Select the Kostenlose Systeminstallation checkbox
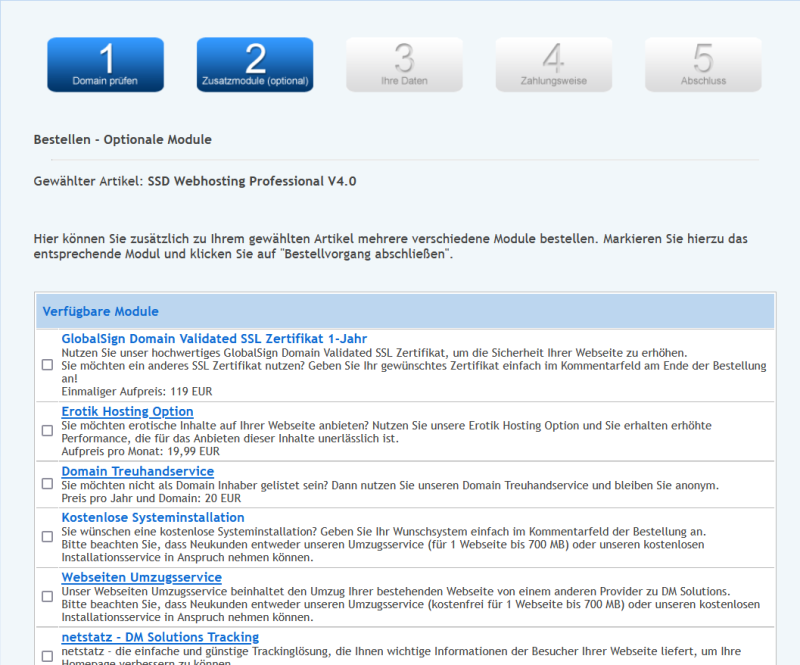The image size is (800, 665). 47,537
